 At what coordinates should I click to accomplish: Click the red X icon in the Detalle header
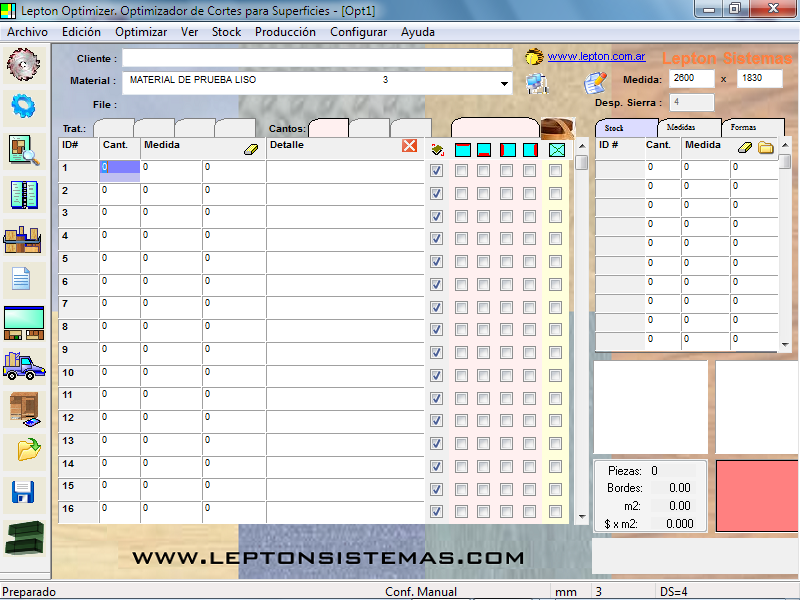409,146
